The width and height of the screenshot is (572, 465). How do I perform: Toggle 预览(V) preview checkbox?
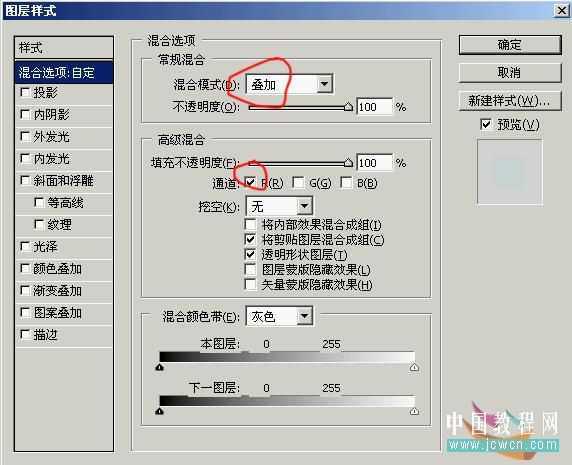pos(486,124)
